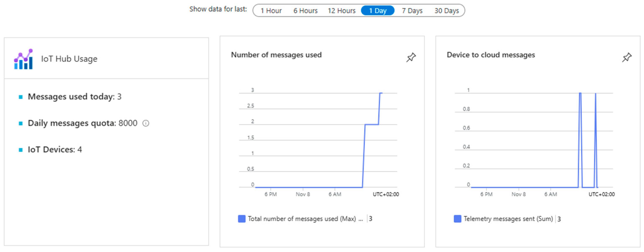Screen dimensions: 644x252
Task: Click the IoT Hub Usage chart icon
Action: pyautogui.click(x=23, y=59)
